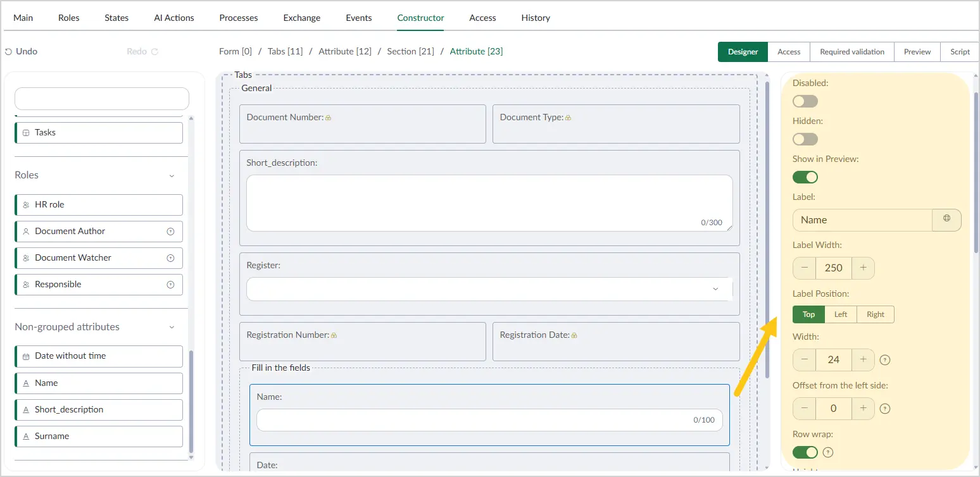Increase Width value with plus button

[863, 359]
